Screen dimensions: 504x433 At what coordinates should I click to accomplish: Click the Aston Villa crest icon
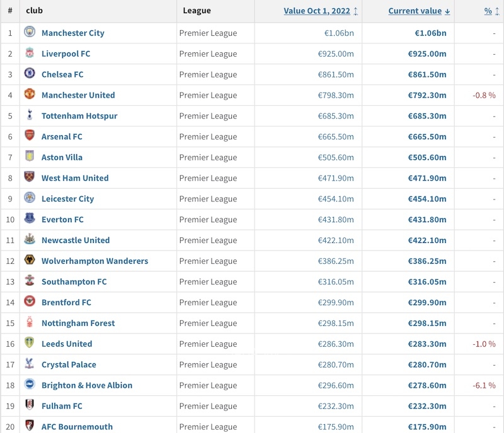30,157
